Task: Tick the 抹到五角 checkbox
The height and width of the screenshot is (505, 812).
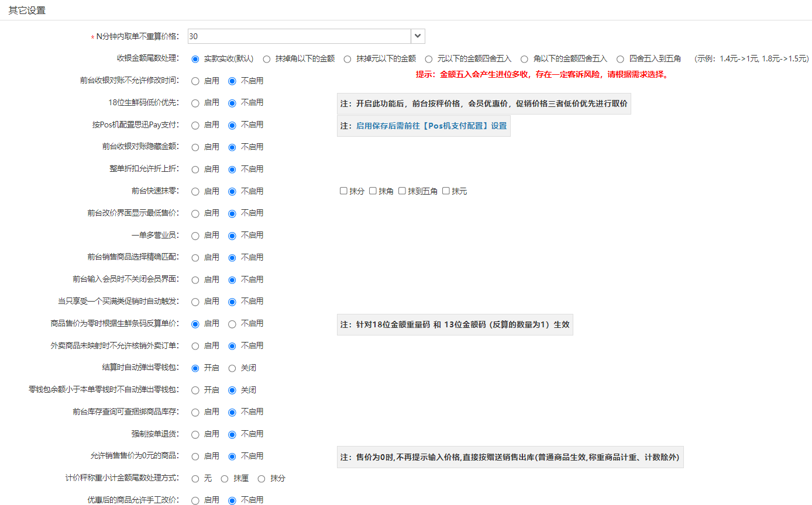Action: click(402, 191)
